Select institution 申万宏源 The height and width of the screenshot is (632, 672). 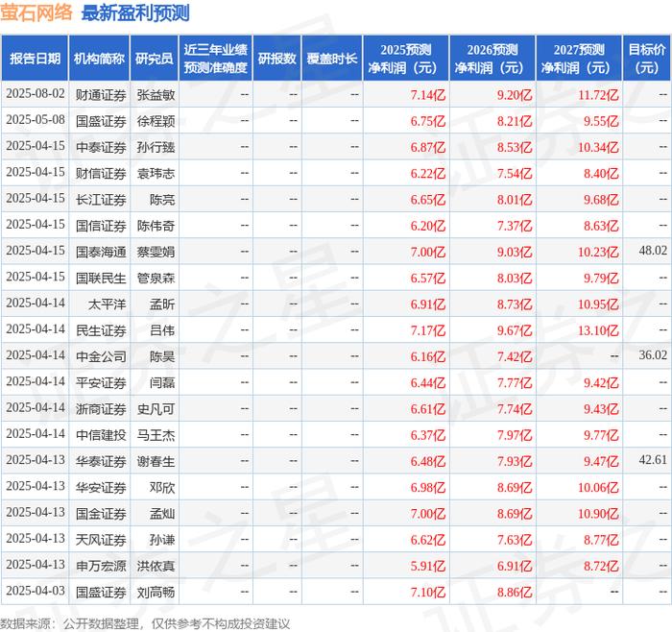(x=101, y=566)
